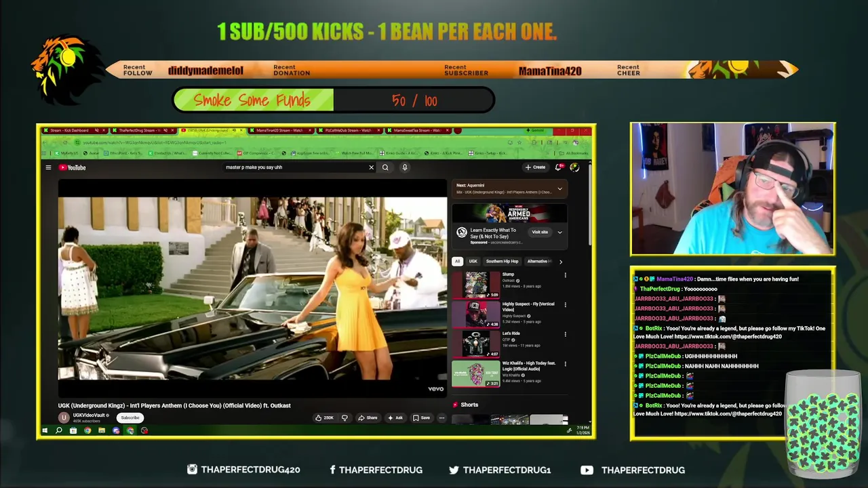Like the UGK video (250K)
Viewport: 868px width, 488px height.
(x=325, y=418)
